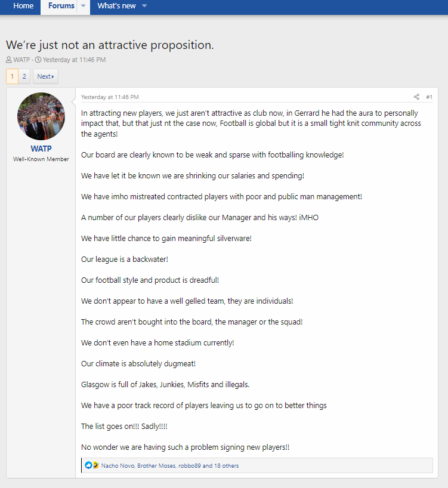Image resolution: width=448 pixels, height=488 pixels.
Task: Open the Home menu item
Action: point(23,6)
